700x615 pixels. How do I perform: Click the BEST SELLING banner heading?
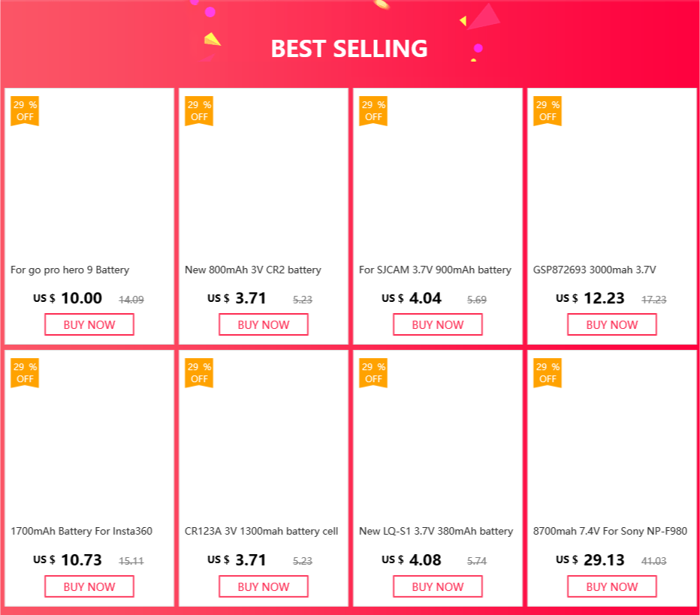click(349, 49)
